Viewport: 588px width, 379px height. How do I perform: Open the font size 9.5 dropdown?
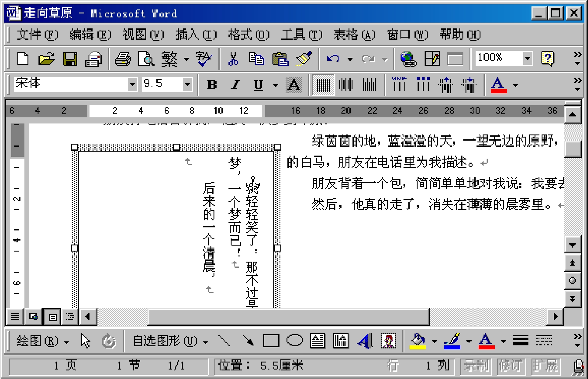pyautogui.click(x=187, y=84)
